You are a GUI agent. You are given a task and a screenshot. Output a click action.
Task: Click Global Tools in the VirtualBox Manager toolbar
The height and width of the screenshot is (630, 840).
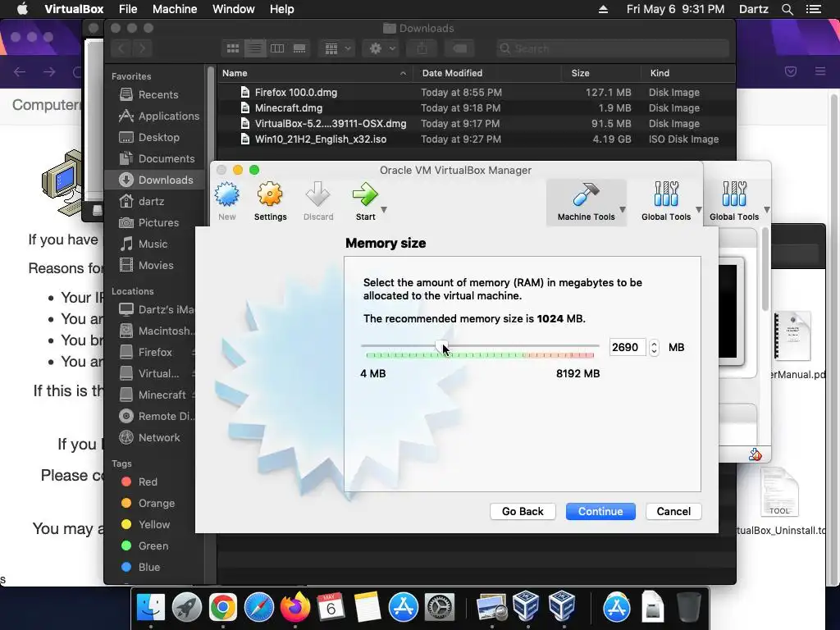tap(666, 202)
